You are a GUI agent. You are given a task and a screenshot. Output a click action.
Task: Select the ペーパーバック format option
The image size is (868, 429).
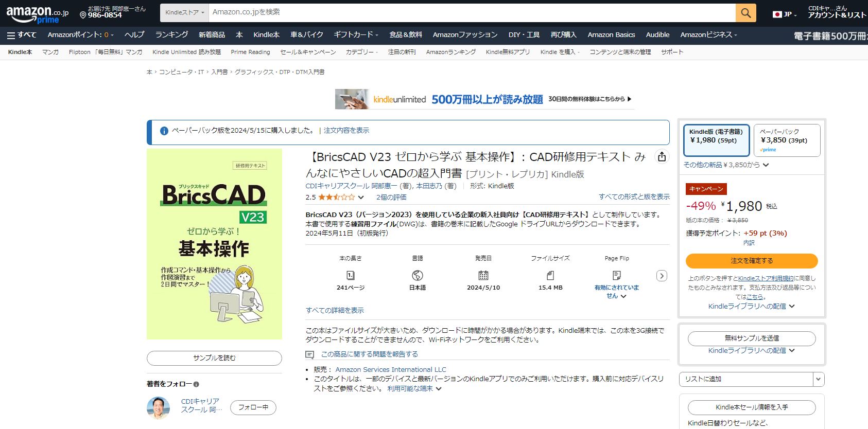pyautogui.click(x=787, y=140)
